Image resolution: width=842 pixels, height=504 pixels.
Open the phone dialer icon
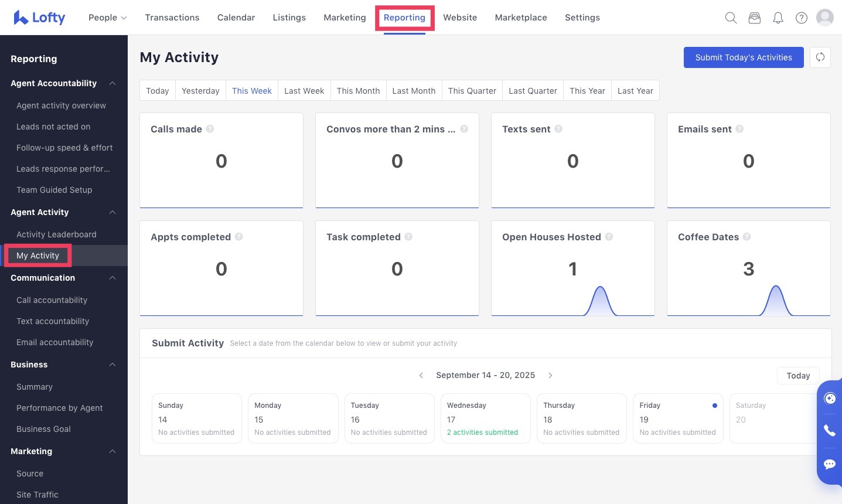tap(830, 431)
